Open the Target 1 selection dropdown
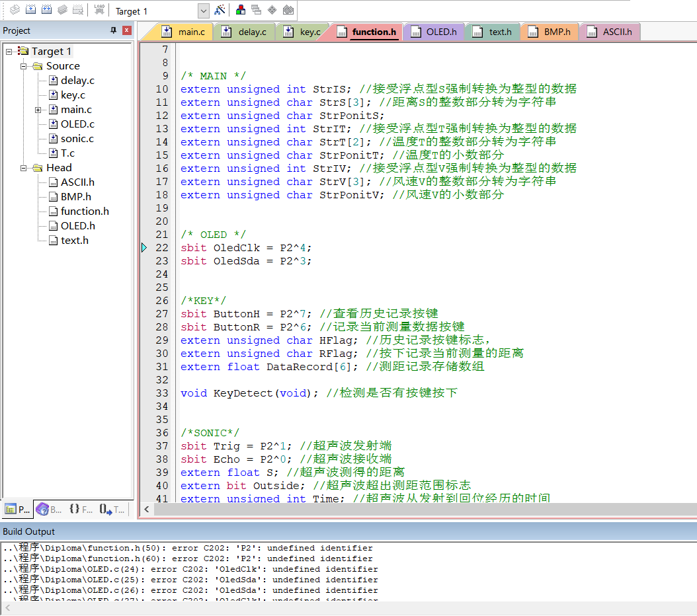 coord(203,11)
